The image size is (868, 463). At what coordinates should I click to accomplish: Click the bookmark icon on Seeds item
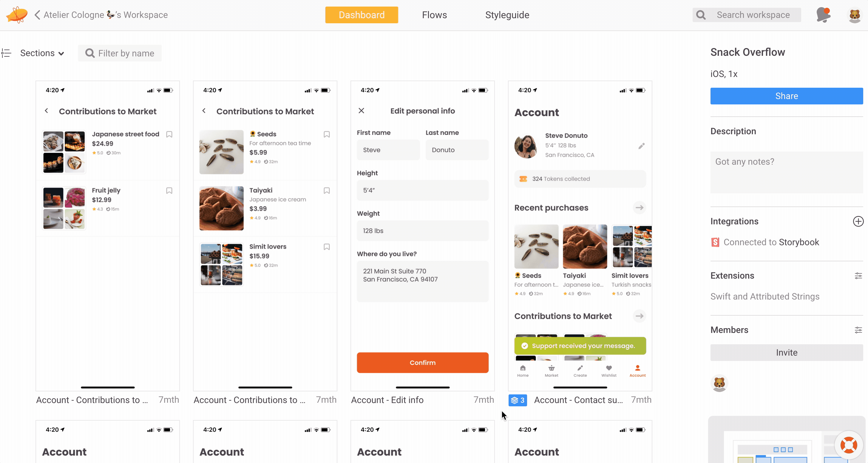326,135
